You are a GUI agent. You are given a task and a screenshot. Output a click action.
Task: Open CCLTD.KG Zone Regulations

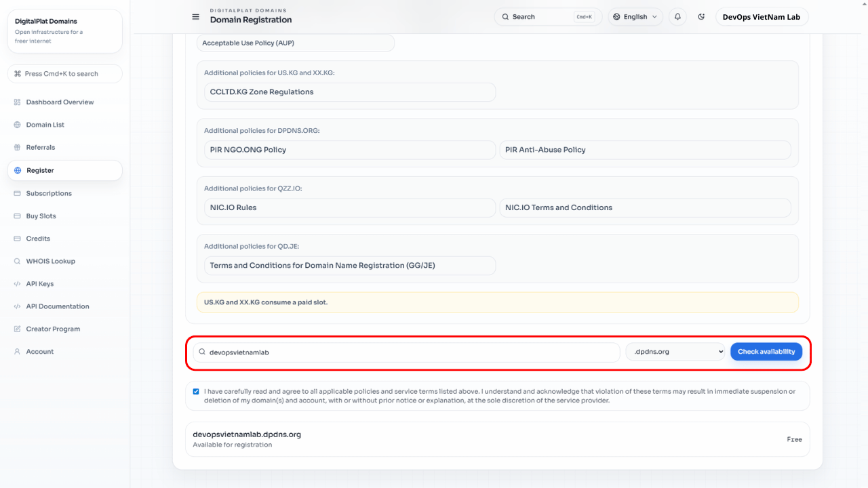click(350, 92)
